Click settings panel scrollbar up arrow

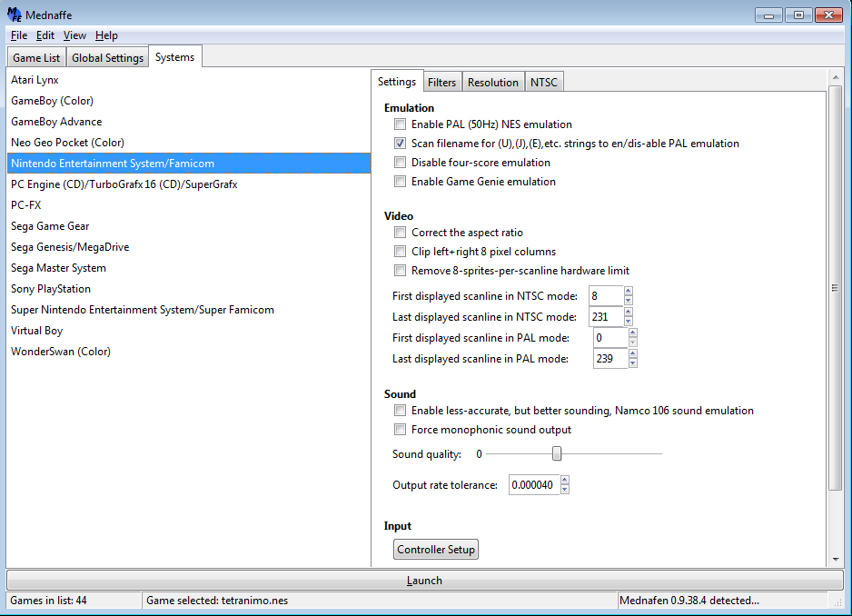(835, 78)
